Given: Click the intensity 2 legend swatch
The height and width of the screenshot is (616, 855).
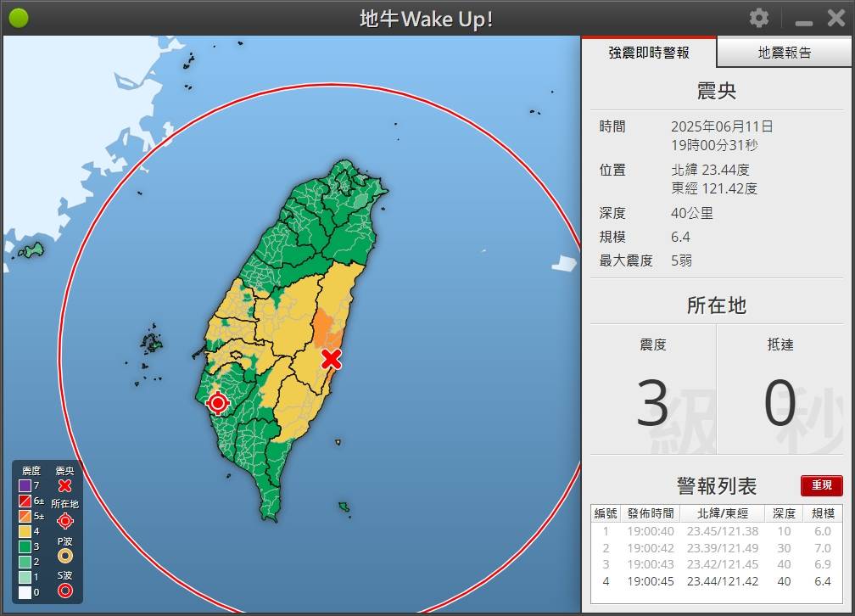Looking at the screenshot, I should 25,562.
